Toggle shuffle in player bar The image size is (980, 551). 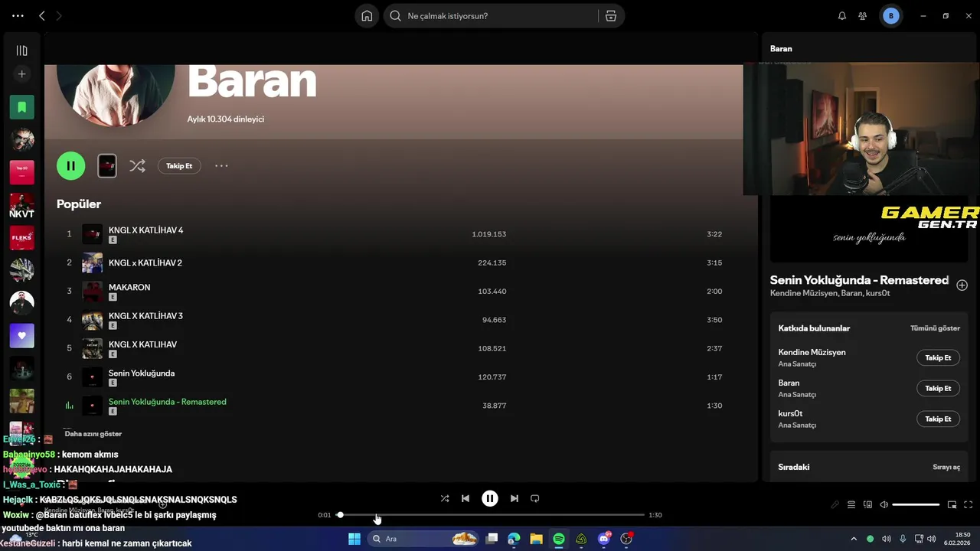point(445,498)
